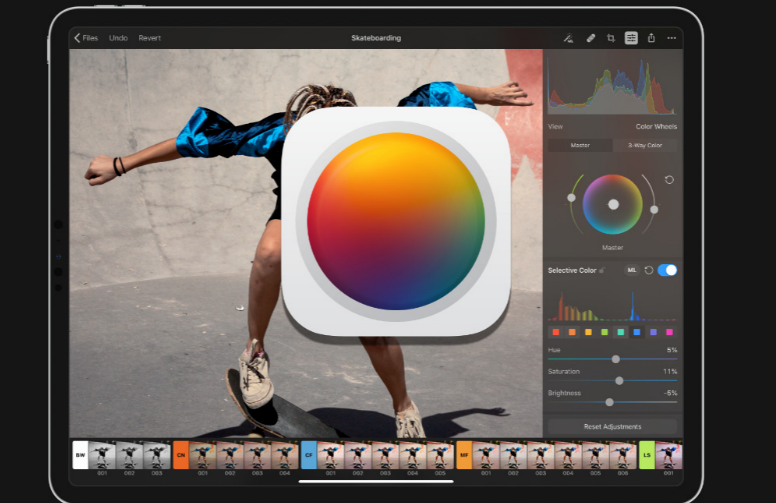The image size is (776, 503).
Task: Click the Selective Color hue histogram
Action: (612, 306)
